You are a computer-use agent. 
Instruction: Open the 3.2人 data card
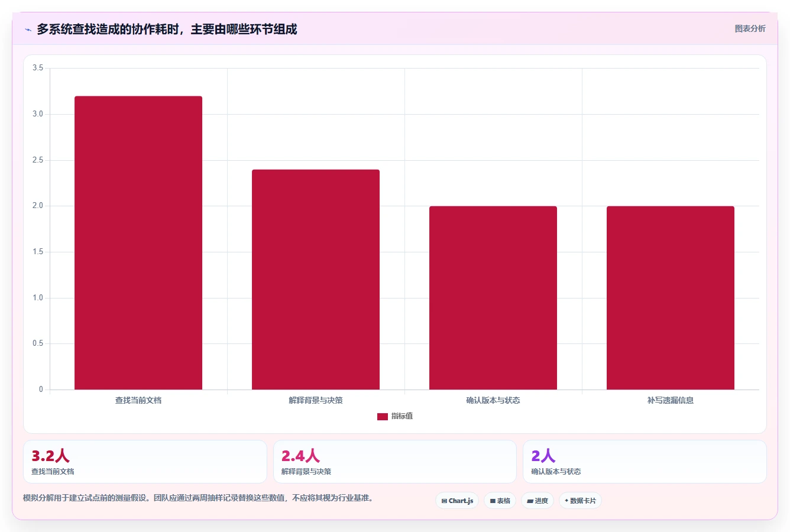(145, 462)
